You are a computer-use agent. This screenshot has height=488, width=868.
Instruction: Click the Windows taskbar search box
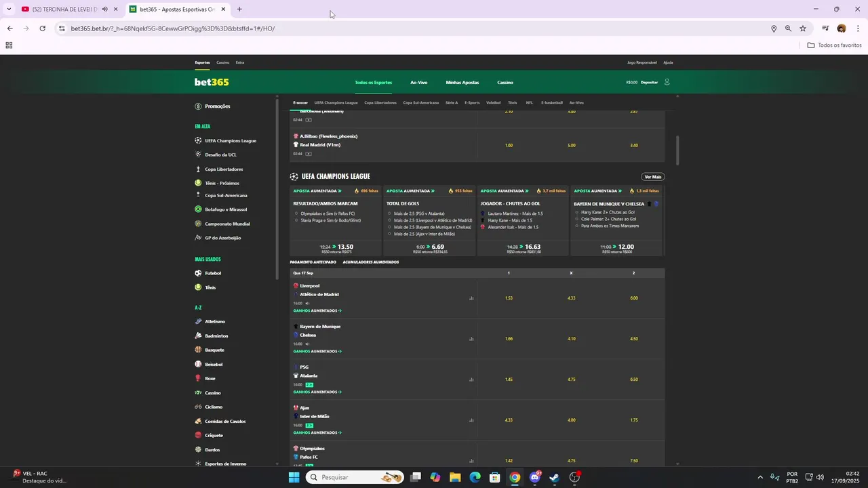coord(355,477)
